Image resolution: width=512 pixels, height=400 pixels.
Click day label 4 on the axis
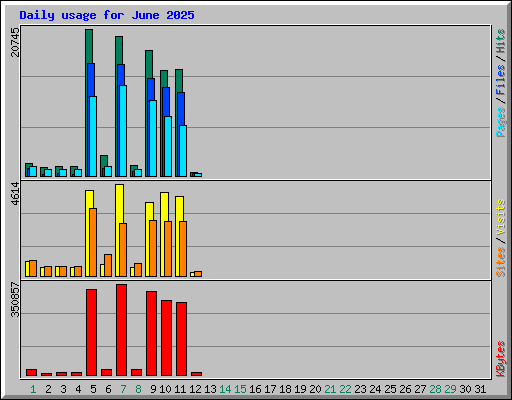[x=78, y=389]
